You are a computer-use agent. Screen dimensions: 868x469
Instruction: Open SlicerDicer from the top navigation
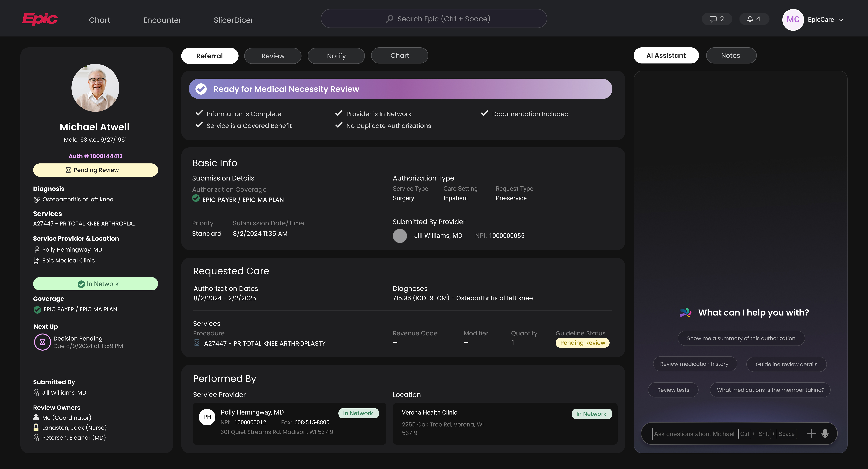pyautogui.click(x=233, y=20)
